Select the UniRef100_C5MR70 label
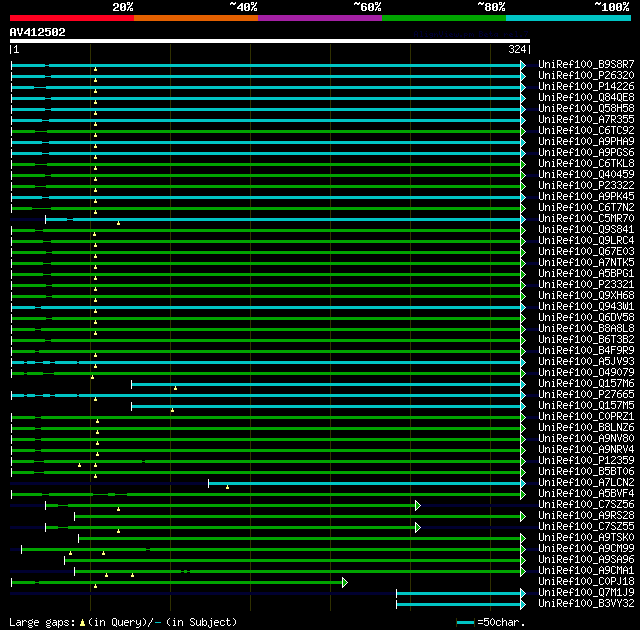640x630 pixels. (x=586, y=219)
